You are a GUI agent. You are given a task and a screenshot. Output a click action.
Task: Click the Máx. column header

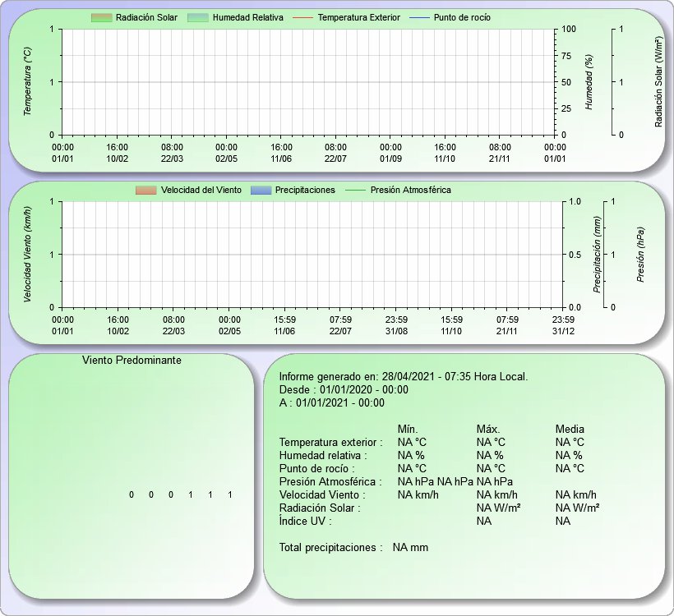(x=488, y=429)
